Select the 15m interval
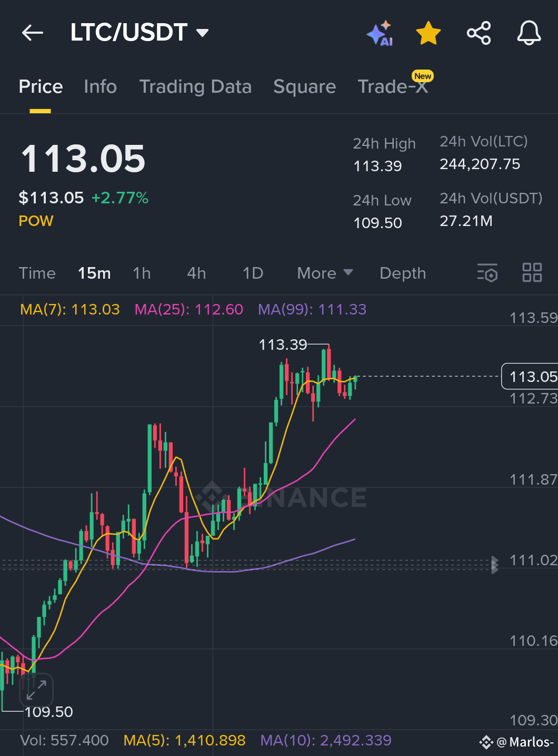 (94, 273)
